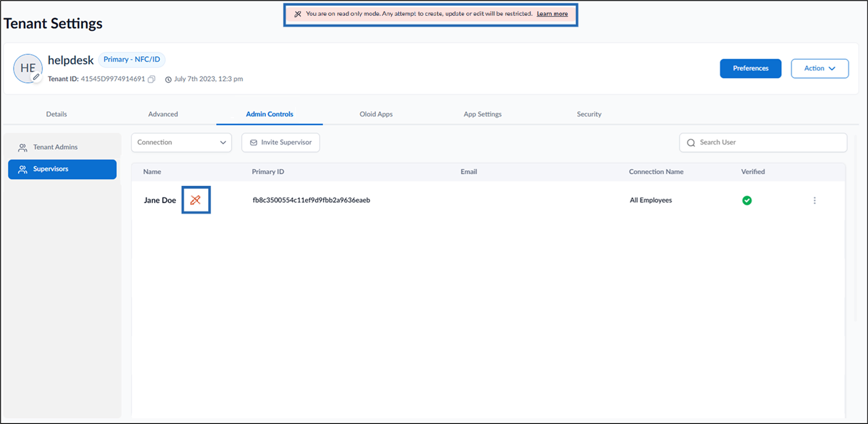Click the Jane Doe name cell

pos(160,200)
